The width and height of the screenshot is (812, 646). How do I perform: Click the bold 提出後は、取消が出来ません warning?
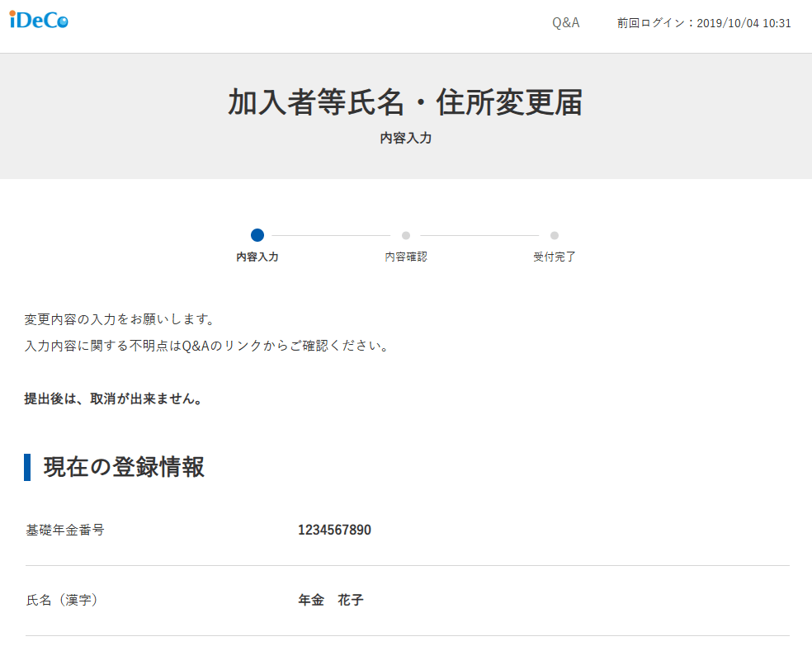coord(114,399)
